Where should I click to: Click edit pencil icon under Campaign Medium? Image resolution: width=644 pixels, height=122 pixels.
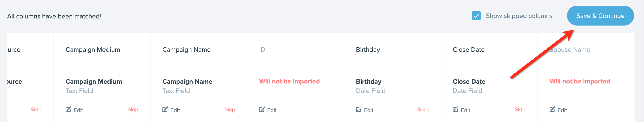tap(68, 109)
